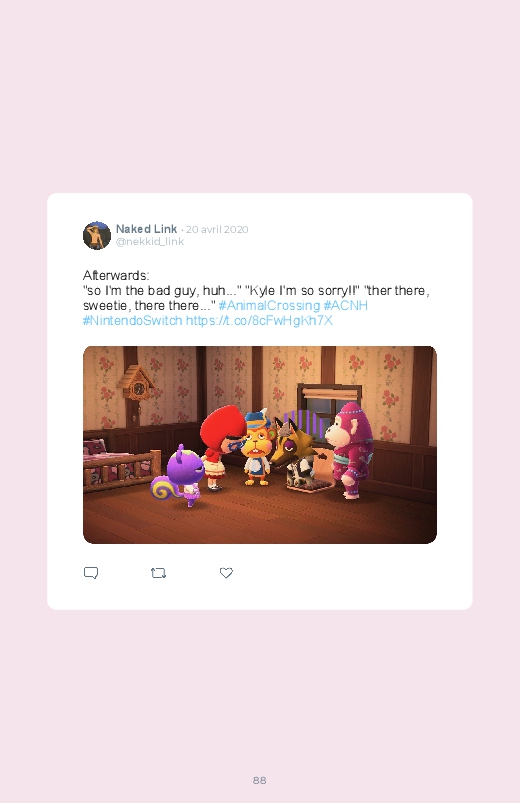Click the 20 avril 2020 date
Image resolution: width=520 pixels, height=803 pixels.
click(x=217, y=229)
